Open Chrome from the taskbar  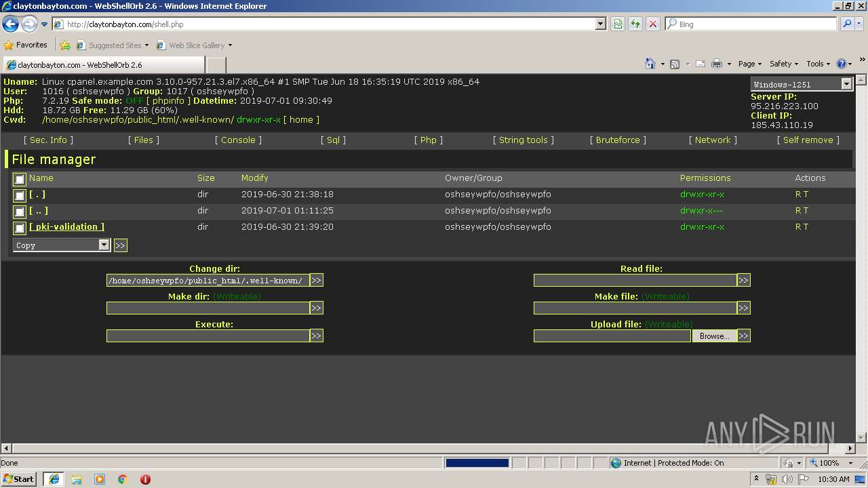(123, 479)
